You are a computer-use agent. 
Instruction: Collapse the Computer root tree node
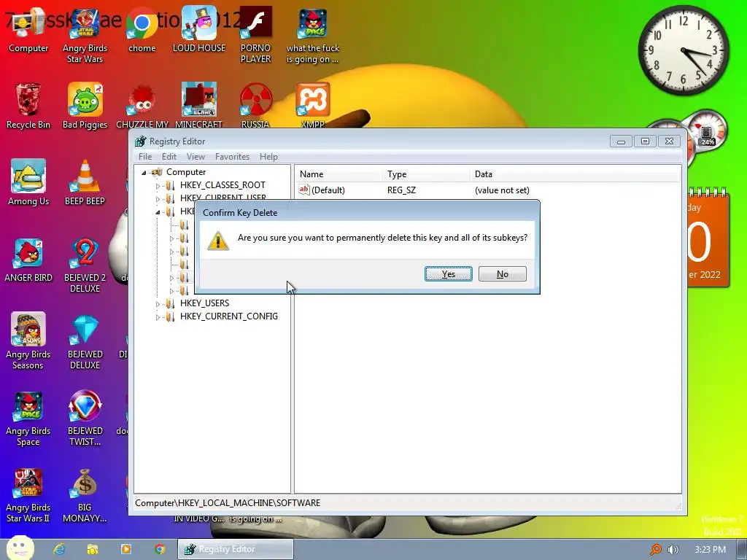pos(144,172)
